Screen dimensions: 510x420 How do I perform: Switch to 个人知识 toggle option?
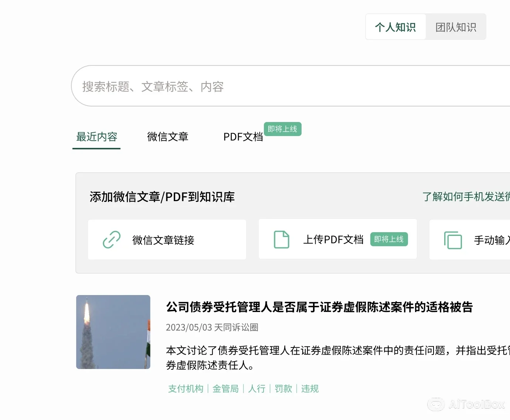pos(395,27)
